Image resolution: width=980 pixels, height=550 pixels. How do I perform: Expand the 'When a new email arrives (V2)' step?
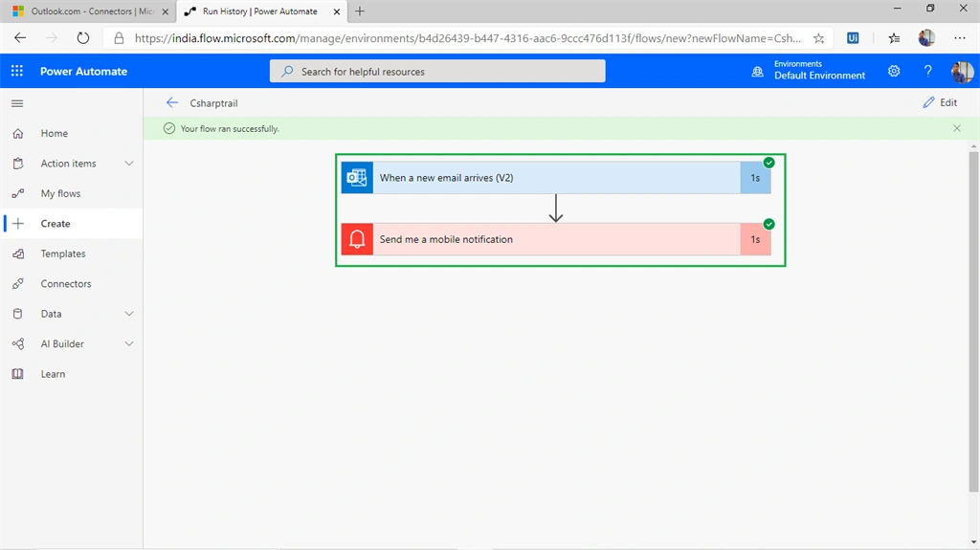coord(556,178)
